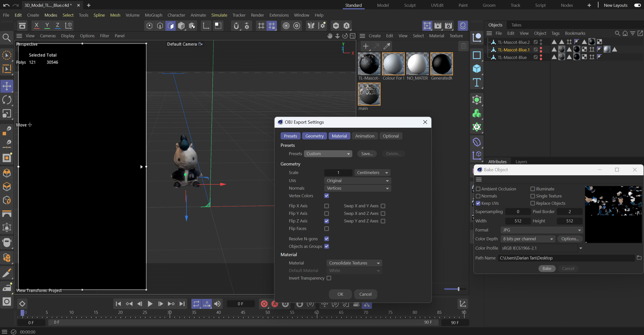Viewport: 644px width, 335px height.
Task: Select the Rotate tool in the left toolbar
Action: (x=7, y=100)
